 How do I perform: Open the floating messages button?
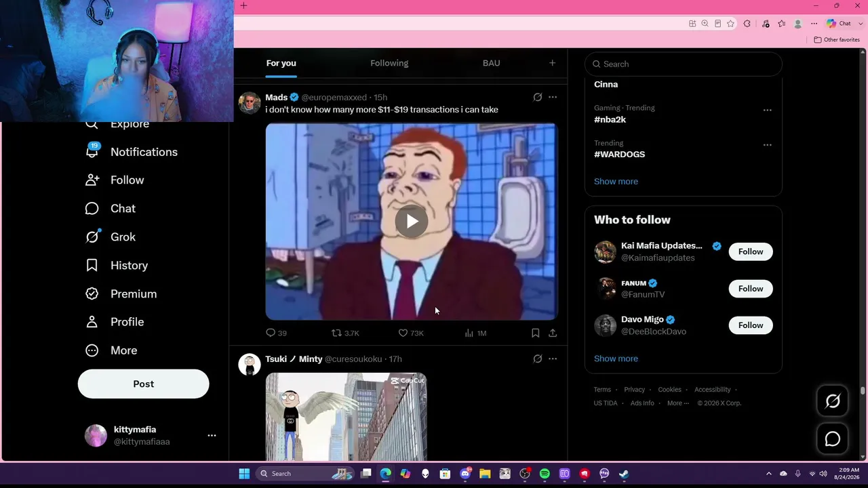(x=833, y=439)
